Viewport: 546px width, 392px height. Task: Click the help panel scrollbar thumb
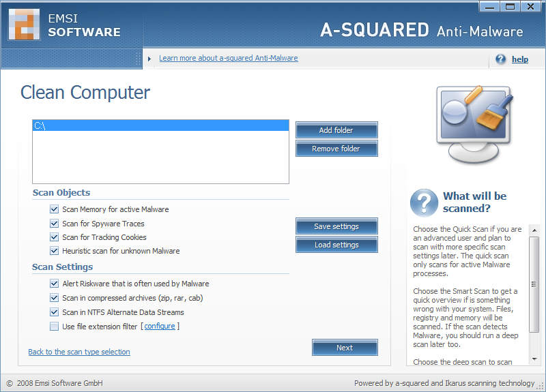[x=534, y=284]
